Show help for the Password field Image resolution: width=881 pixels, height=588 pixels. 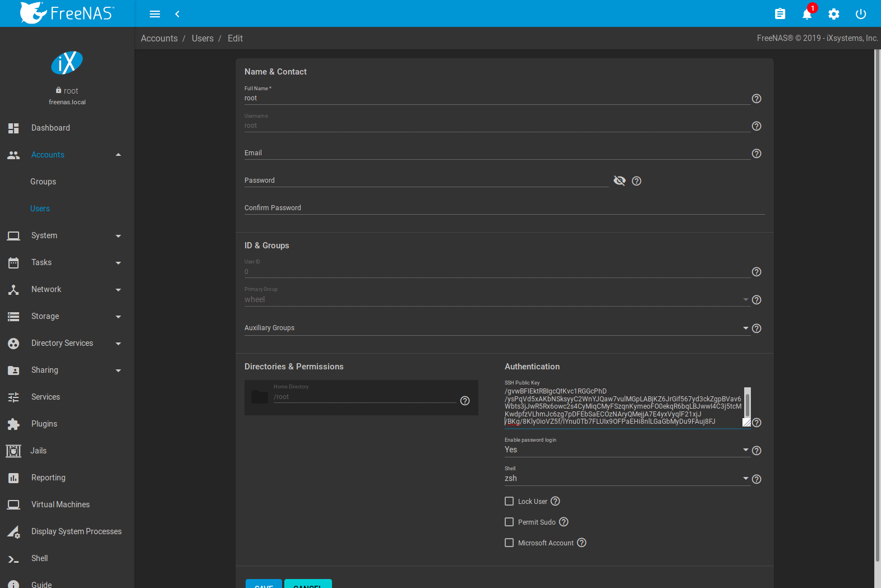click(x=636, y=181)
